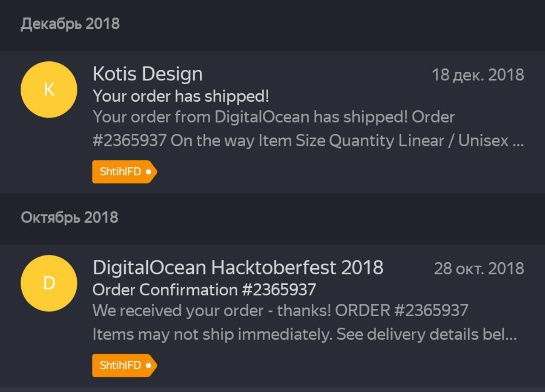Open the subject 'Your order has shipped!'

coord(181,96)
